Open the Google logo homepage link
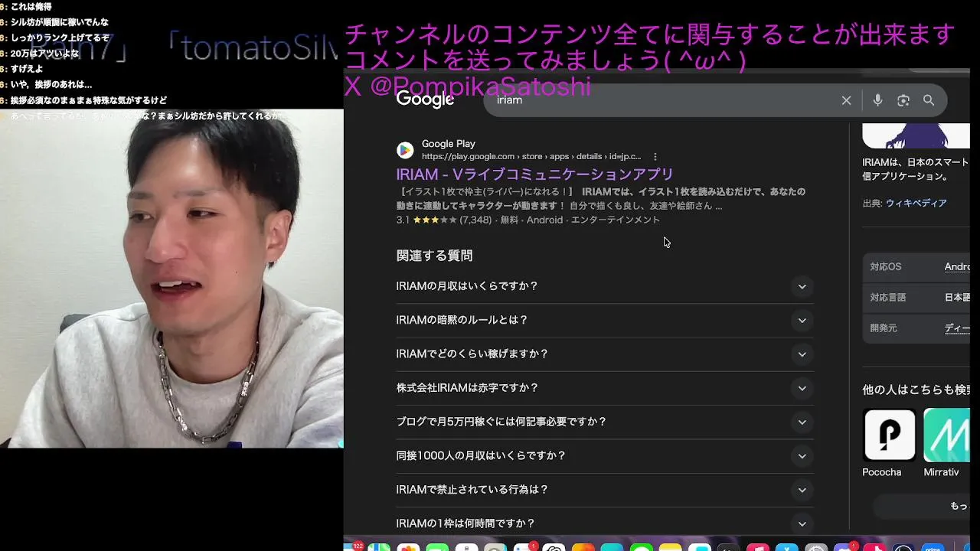The height and width of the screenshot is (551, 980). 425,99
